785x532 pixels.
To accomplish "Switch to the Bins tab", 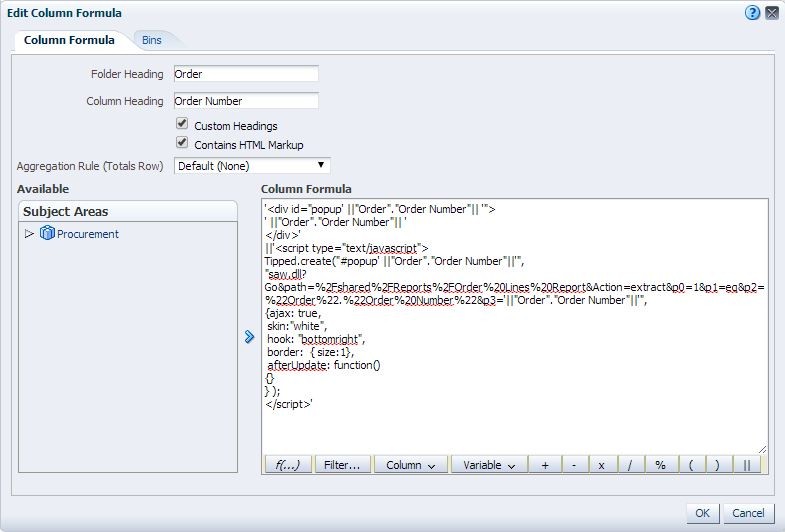I will click(152, 40).
